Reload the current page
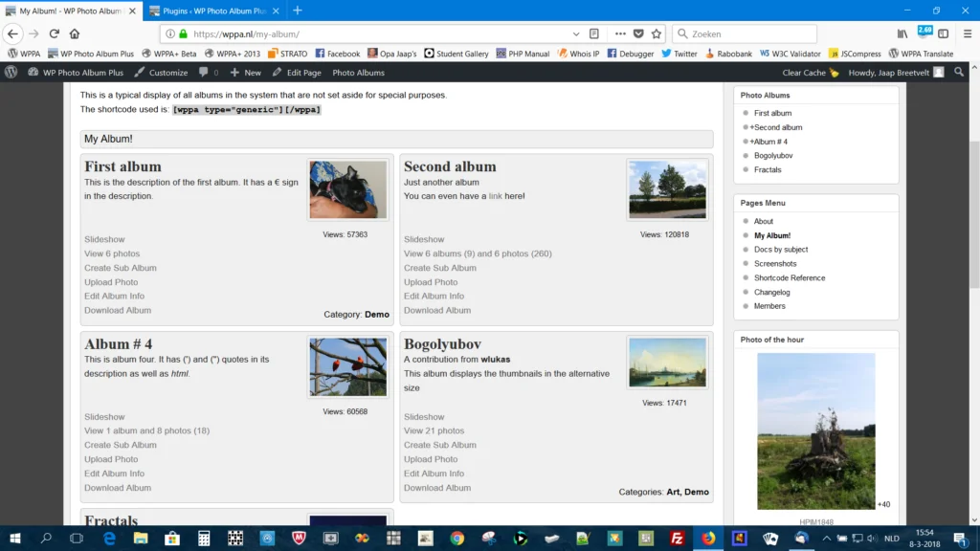The image size is (980, 551). pyautogui.click(x=55, y=33)
